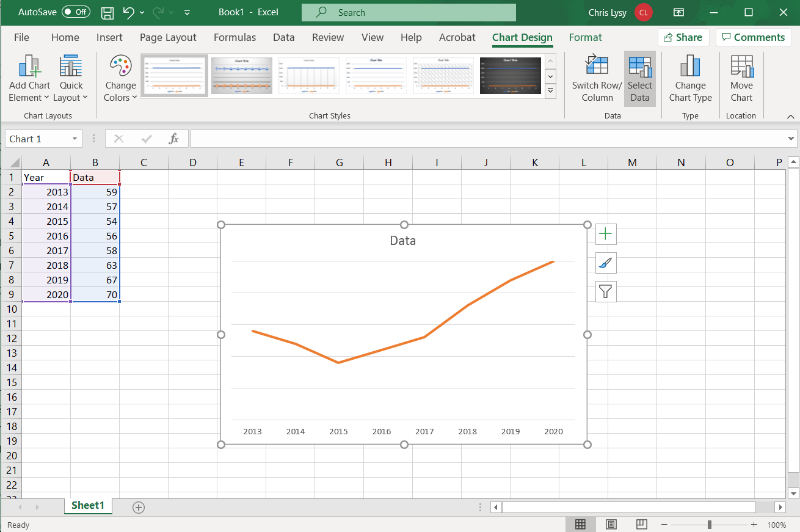
Task: Click into the Search box
Action: (x=409, y=12)
